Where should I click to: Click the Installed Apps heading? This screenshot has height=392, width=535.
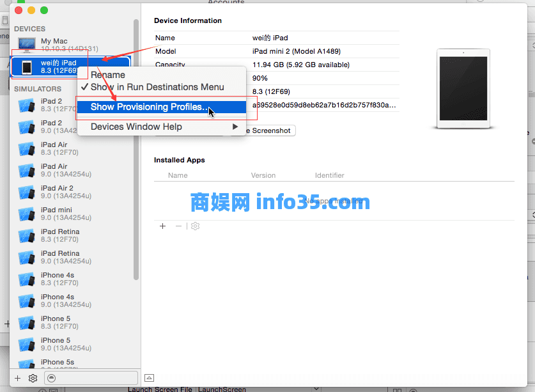click(x=180, y=160)
